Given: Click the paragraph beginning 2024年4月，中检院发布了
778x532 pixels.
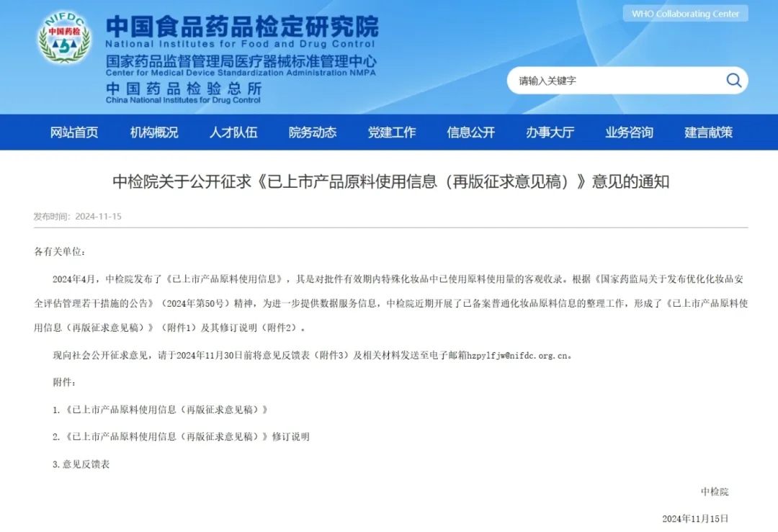Looking at the screenshot, I should click(x=391, y=303).
